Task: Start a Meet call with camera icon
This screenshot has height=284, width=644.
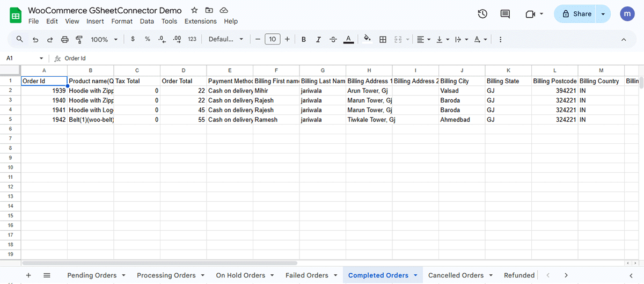Action: tap(531, 14)
